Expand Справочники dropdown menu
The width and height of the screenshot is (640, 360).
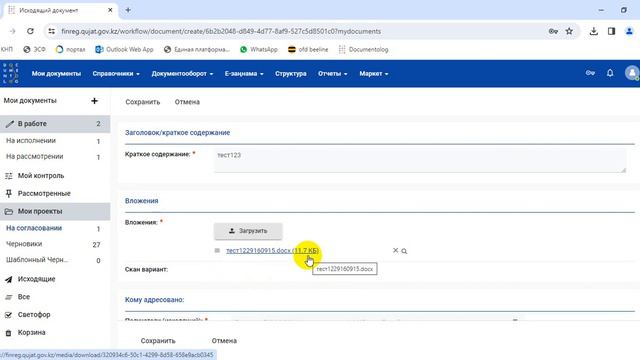[116, 73]
